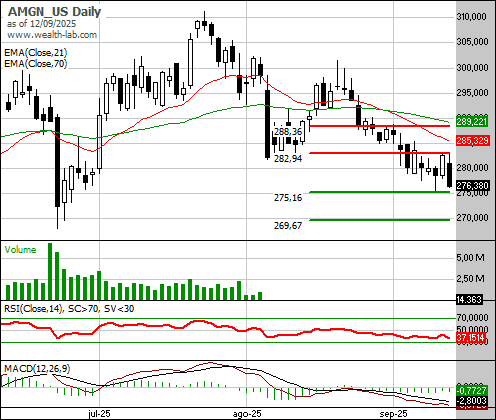496x420 pixels.
Task: Click the 270,000 price axis label
Action: pos(472,218)
